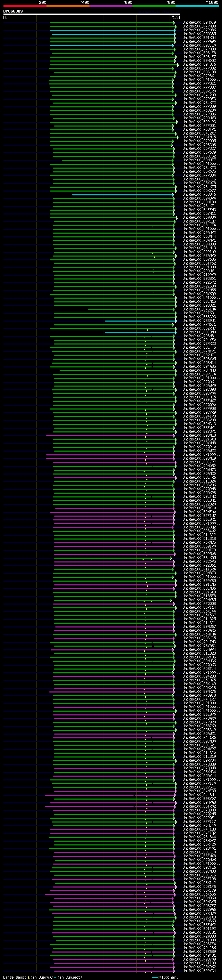This screenshot has width=222, height=980.
Task: Select the UniRef100_P93709 label
Action: pyautogui.click(x=199, y=959)
